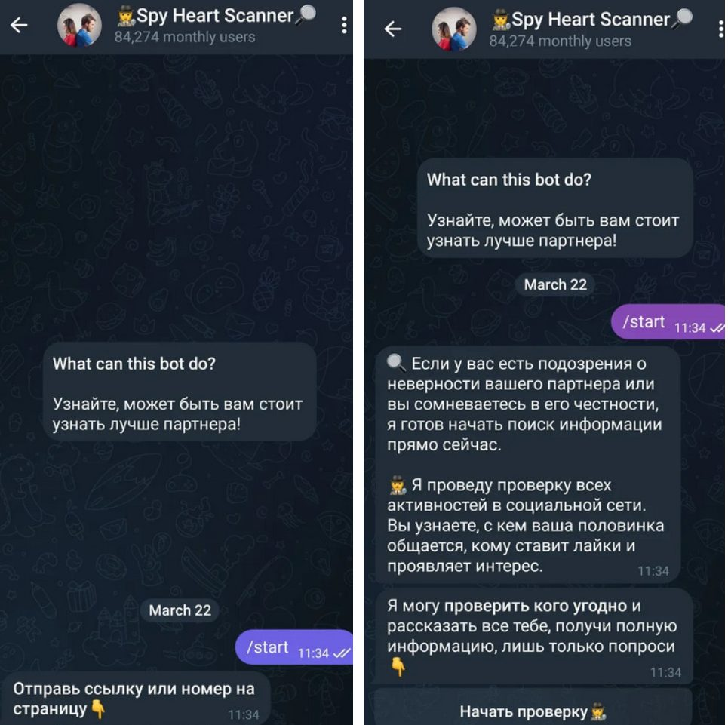728x725 pixels.
Task: Tap pointing-down emoji in left bot message
Action: (x=97, y=709)
